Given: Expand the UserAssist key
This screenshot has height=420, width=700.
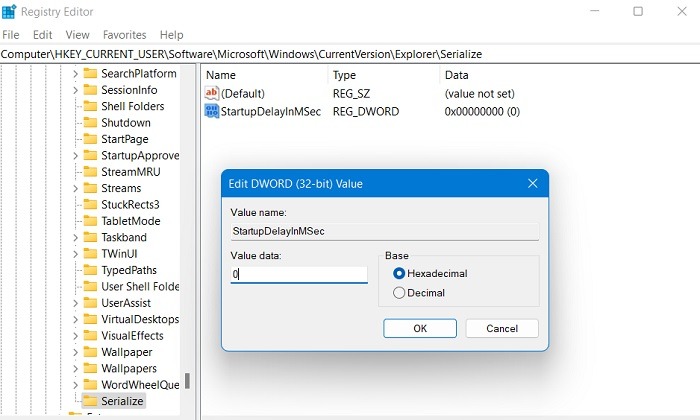Looking at the screenshot, I should click(x=75, y=303).
